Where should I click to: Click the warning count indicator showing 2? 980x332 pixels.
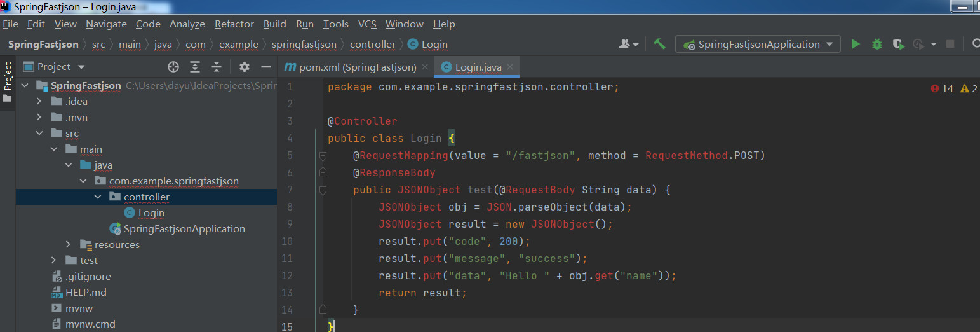(x=969, y=89)
